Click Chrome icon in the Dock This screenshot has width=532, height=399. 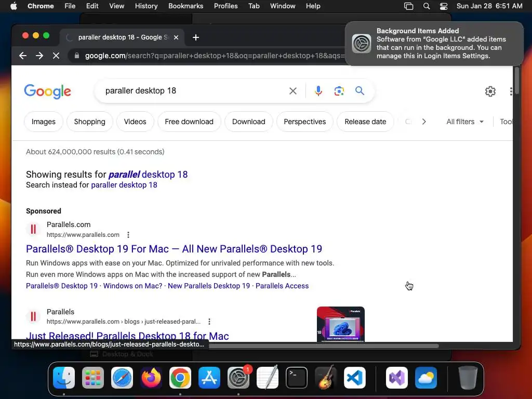(180, 378)
